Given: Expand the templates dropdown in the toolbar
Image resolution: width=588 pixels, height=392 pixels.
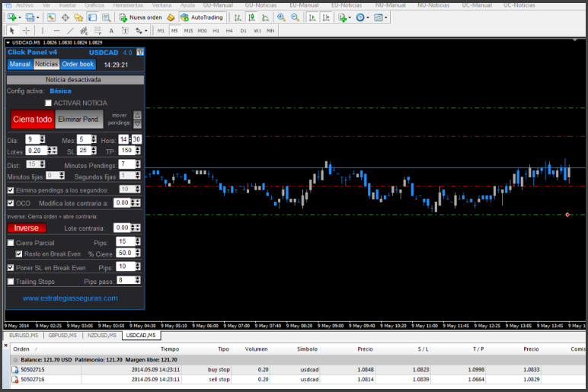Looking at the screenshot, I should 388,17.
